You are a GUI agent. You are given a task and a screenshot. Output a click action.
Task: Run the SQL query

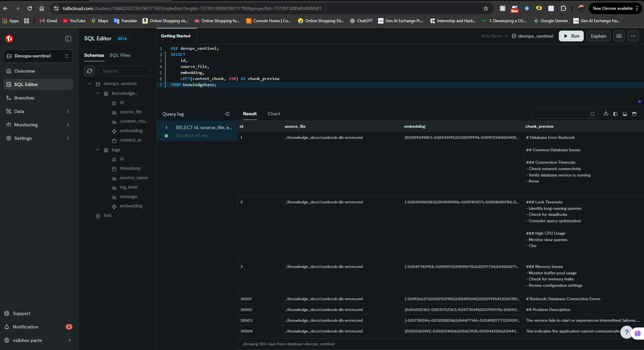click(x=571, y=36)
